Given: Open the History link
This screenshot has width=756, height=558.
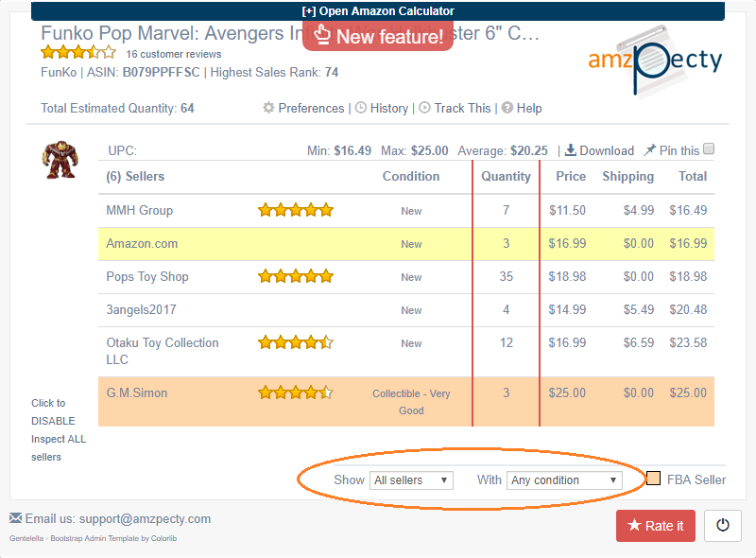Looking at the screenshot, I should (389, 108).
